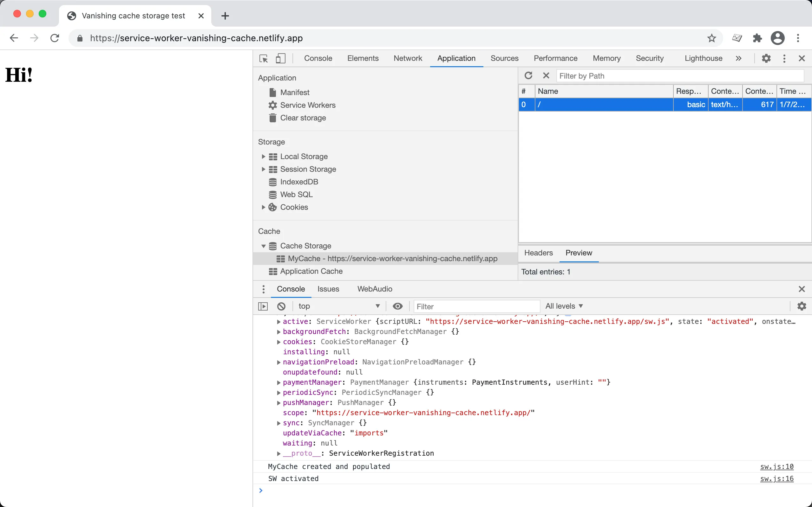This screenshot has height=507, width=812.
Task: Delete selected cache entry with the X icon
Action: [x=546, y=76]
